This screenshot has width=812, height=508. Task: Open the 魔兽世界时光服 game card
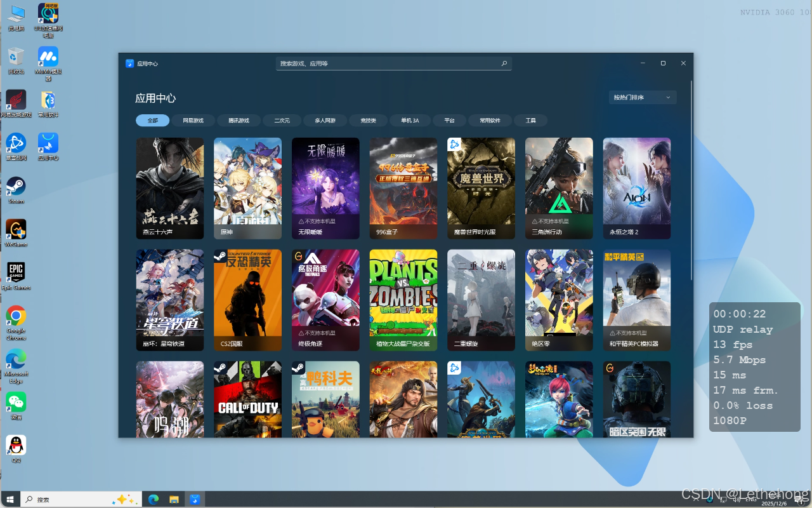pos(481,188)
